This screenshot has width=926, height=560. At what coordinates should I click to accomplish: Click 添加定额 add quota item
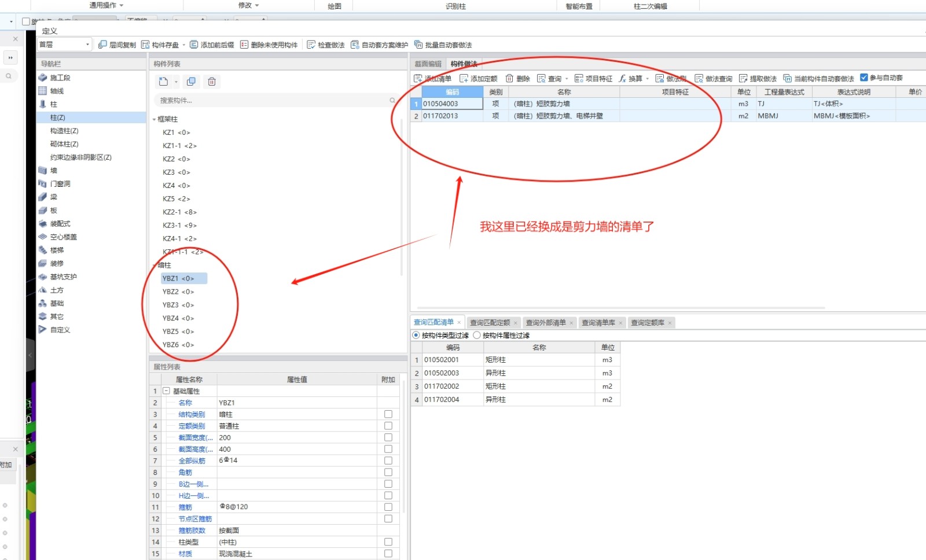pyautogui.click(x=479, y=79)
